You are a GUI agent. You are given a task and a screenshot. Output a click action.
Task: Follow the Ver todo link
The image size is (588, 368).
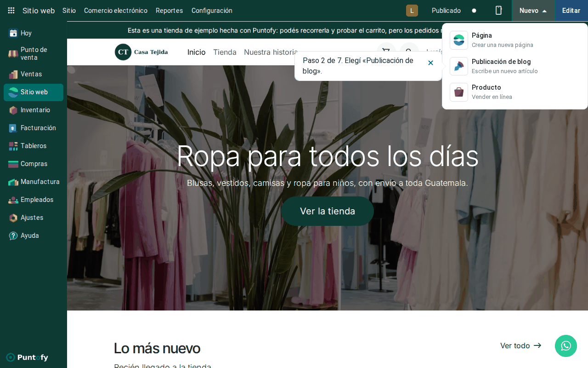[521, 345]
